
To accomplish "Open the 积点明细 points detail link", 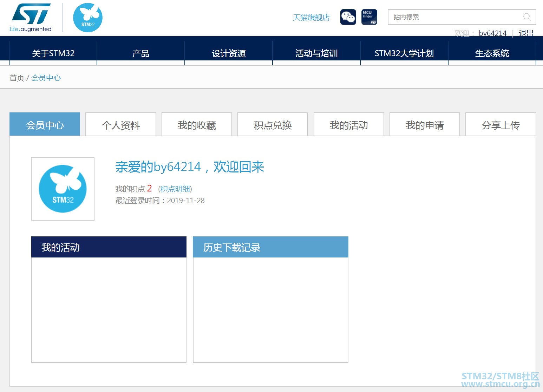I will pyautogui.click(x=175, y=189).
